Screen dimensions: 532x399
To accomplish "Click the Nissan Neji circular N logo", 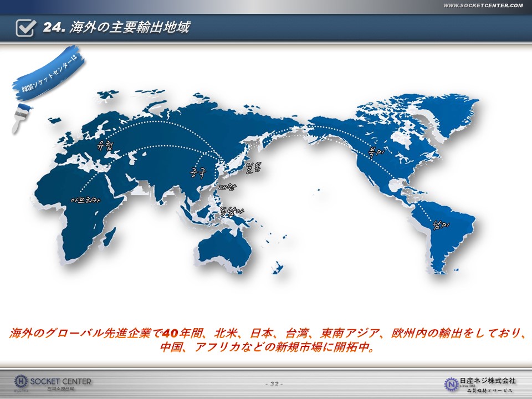I will pos(452,383).
